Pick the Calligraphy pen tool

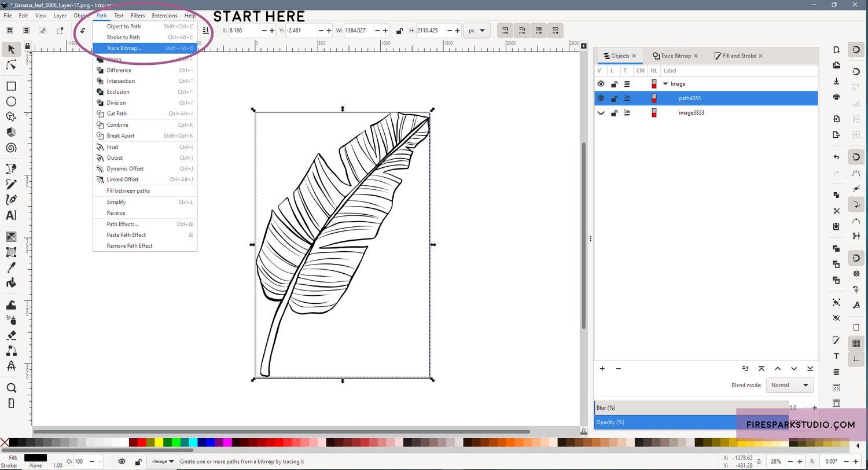11,199
